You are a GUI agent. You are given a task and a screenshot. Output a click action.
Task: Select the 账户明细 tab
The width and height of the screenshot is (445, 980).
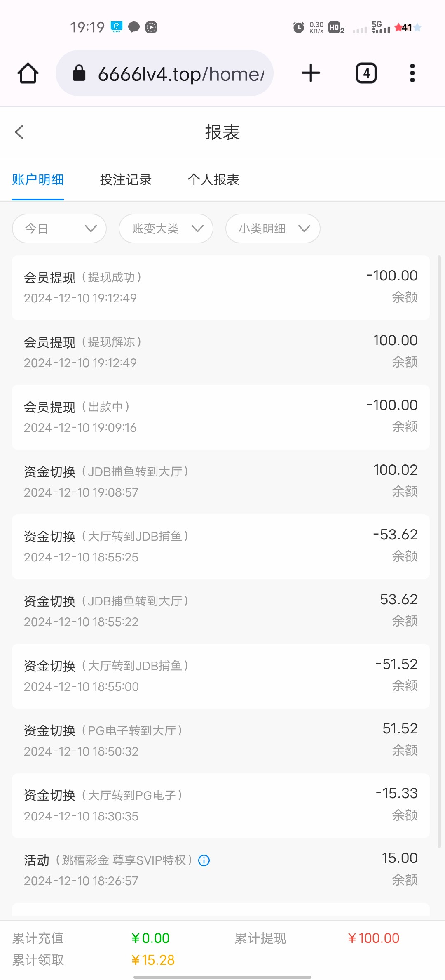37,180
